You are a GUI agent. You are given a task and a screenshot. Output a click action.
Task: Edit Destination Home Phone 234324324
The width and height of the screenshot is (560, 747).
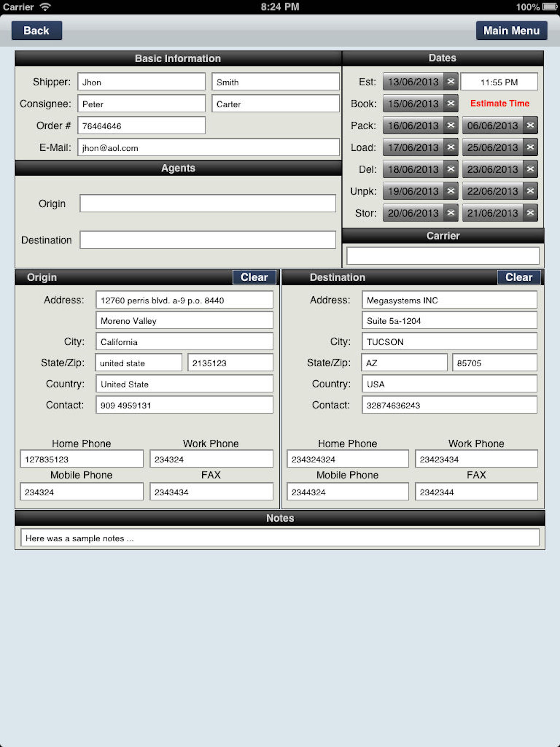tap(348, 459)
